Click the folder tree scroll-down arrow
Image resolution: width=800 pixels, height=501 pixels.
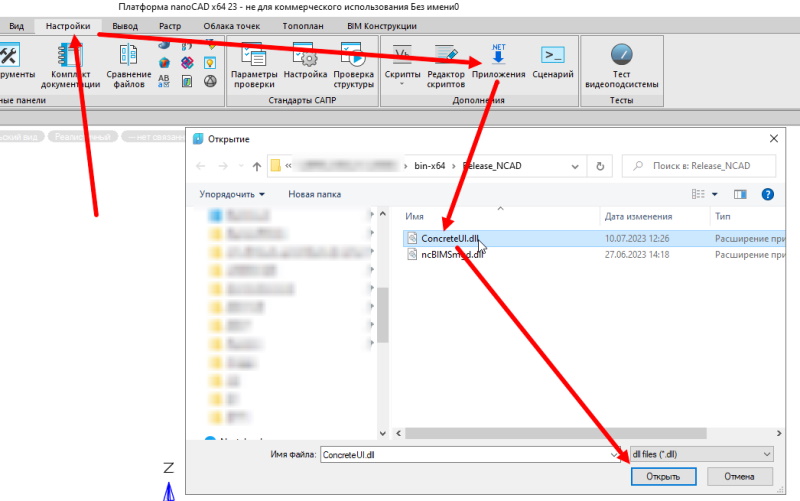[x=383, y=433]
